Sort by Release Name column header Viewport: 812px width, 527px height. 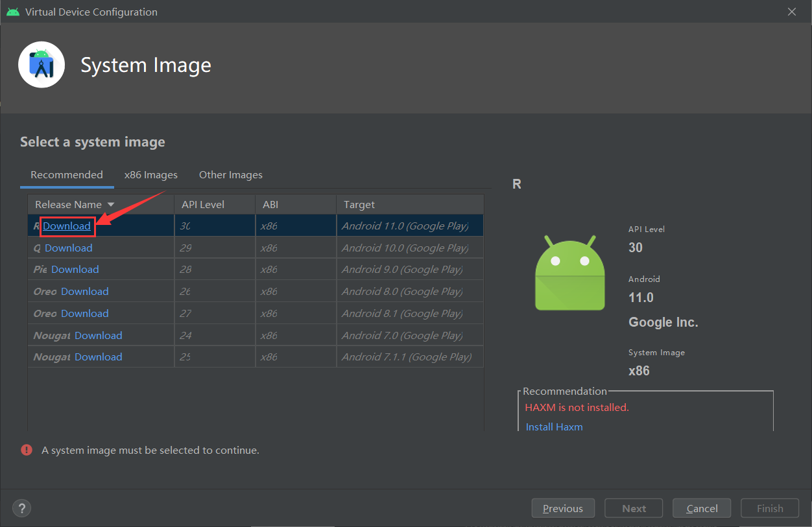pyautogui.click(x=67, y=204)
